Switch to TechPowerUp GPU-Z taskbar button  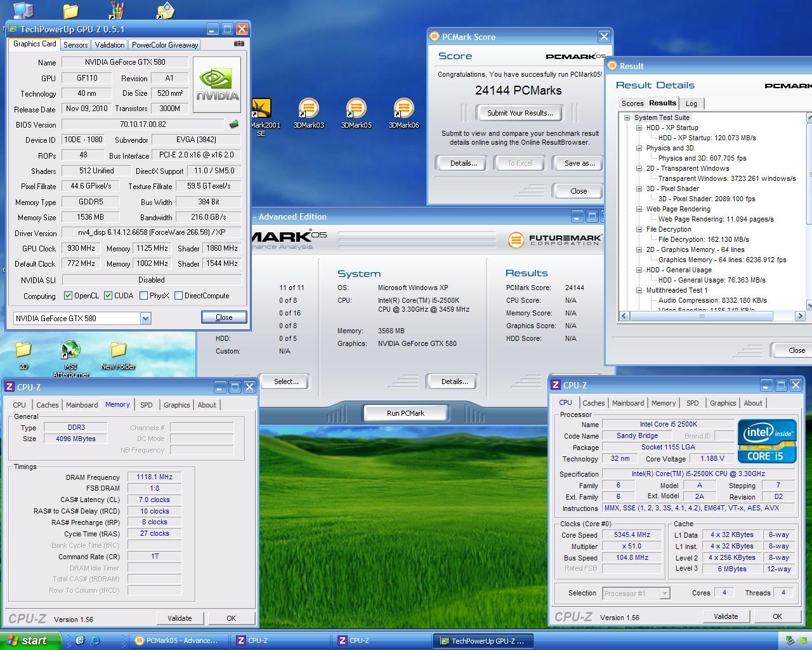click(x=483, y=640)
